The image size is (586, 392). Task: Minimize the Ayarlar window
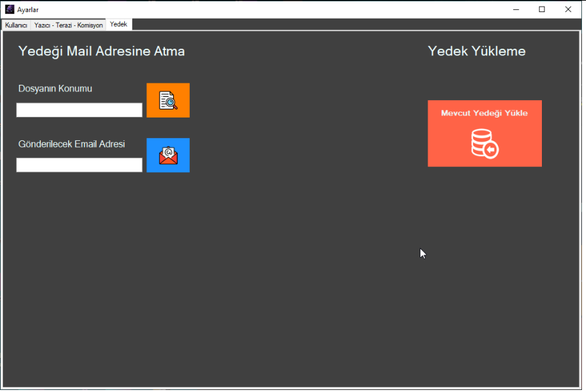click(516, 9)
